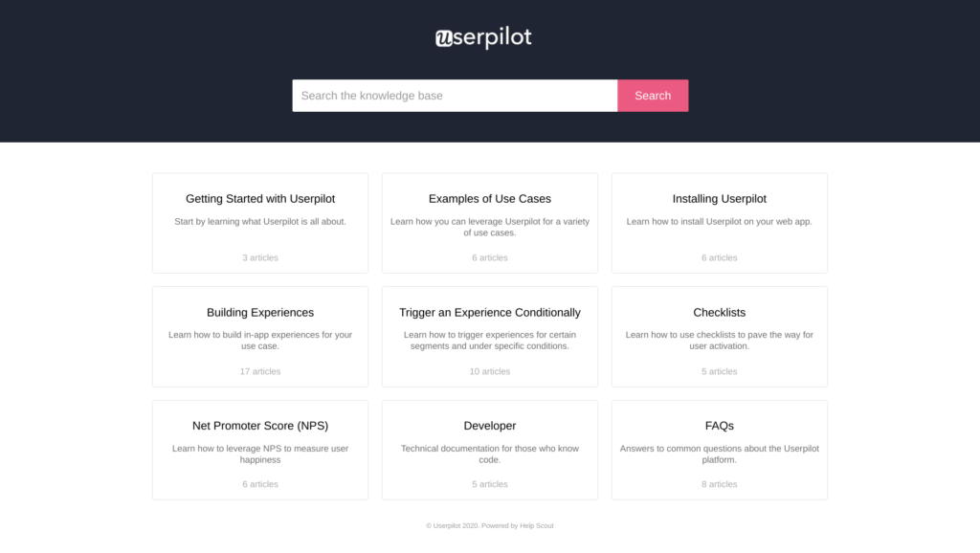Open the Checklists category
This screenshot has height=553, width=980.
click(719, 312)
